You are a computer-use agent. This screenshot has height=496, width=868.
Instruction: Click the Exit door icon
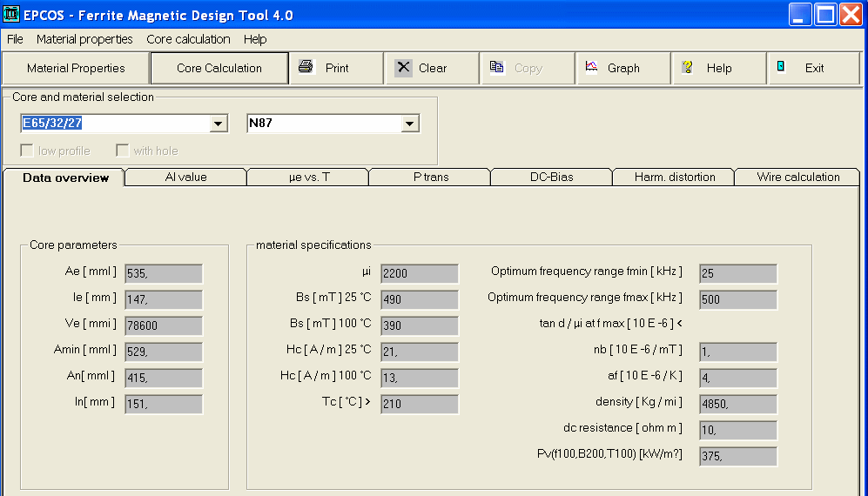[781, 67]
